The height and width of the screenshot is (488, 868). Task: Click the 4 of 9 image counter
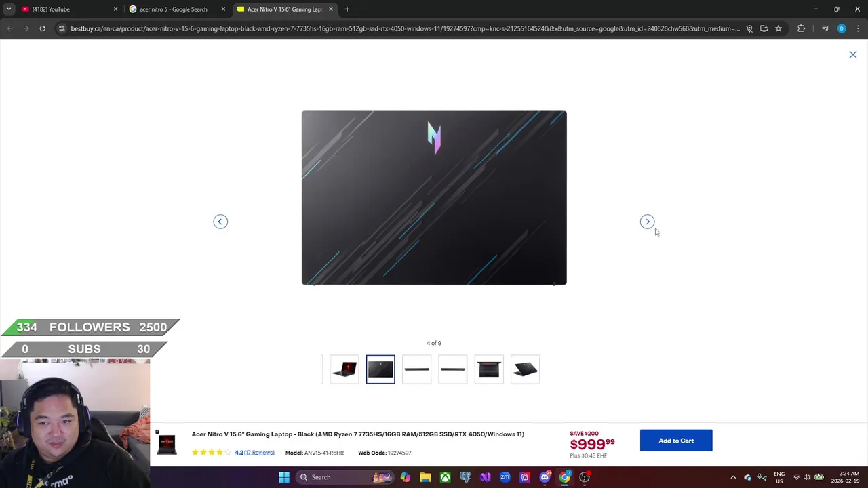tap(434, 344)
